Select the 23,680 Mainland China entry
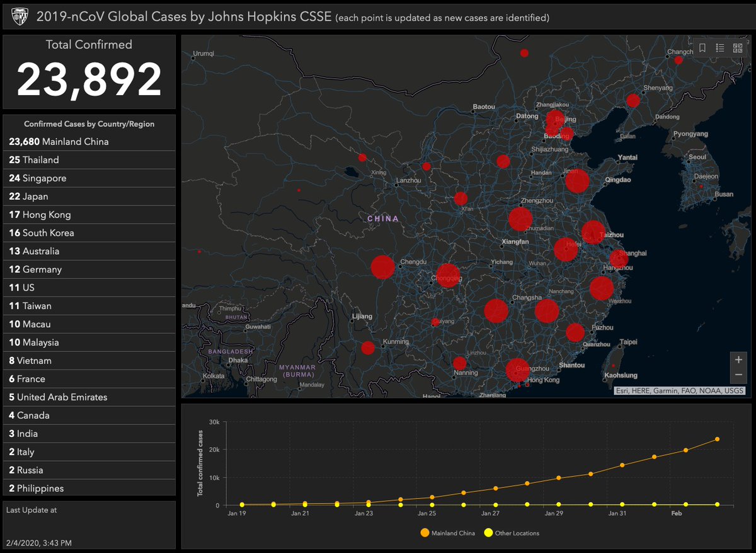This screenshot has height=553, width=756. click(x=88, y=142)
